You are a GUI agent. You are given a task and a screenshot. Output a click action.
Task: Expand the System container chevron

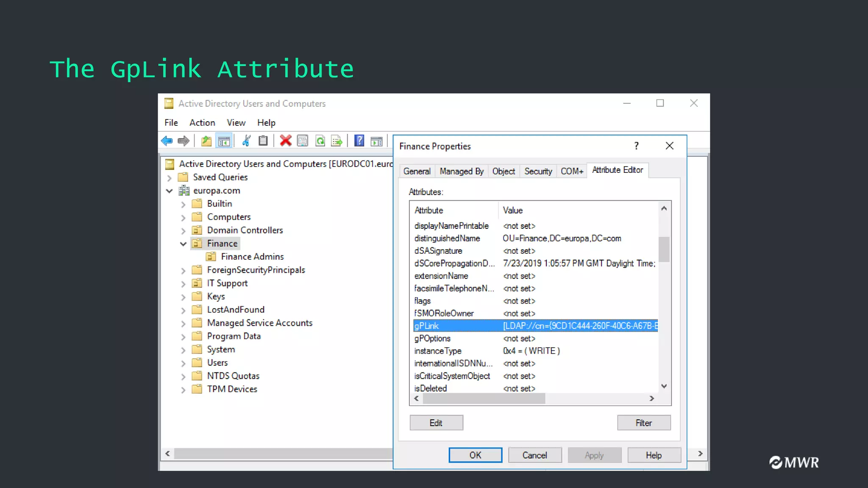pos(183,350)
